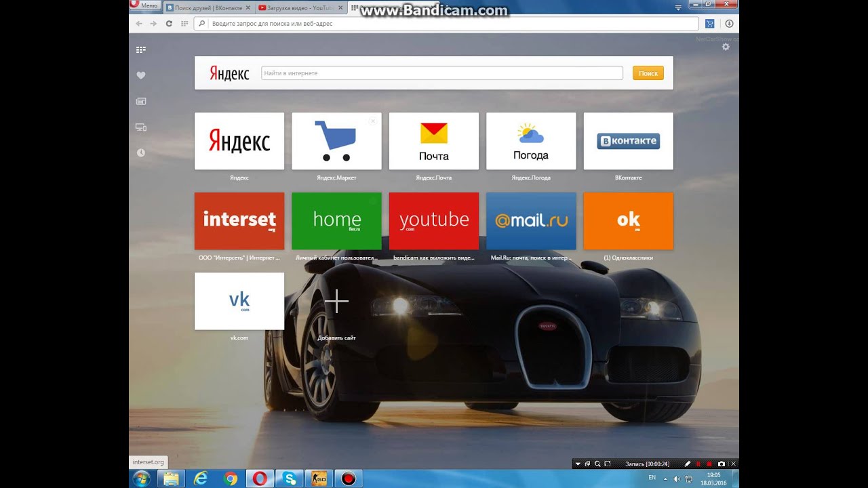868x488 pixels.
Task: Launch Internet Explorer from the taskbar
Action: 201,479
